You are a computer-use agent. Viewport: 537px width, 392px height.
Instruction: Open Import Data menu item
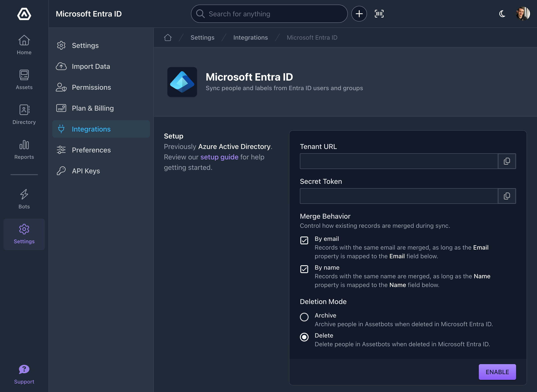tap(101, 66)
